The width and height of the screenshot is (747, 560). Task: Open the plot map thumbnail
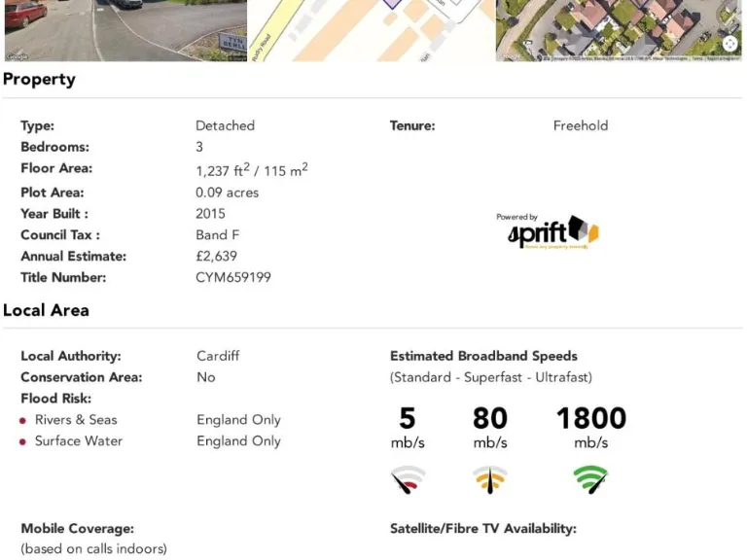(372, 30)
